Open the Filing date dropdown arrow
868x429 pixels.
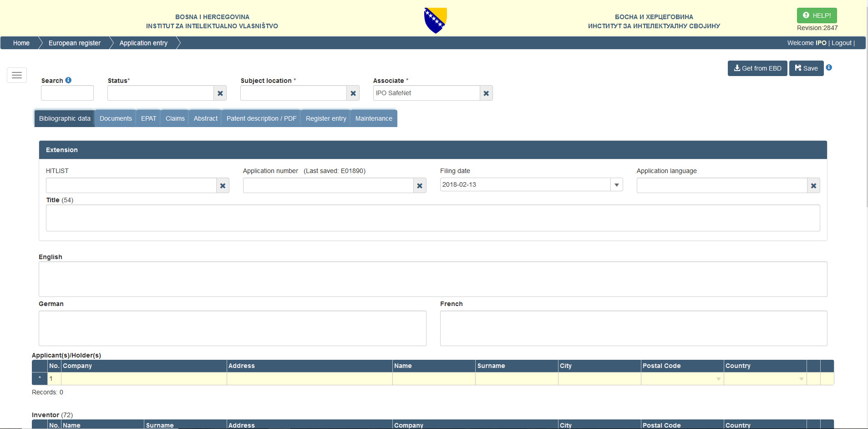coord(617,185)
